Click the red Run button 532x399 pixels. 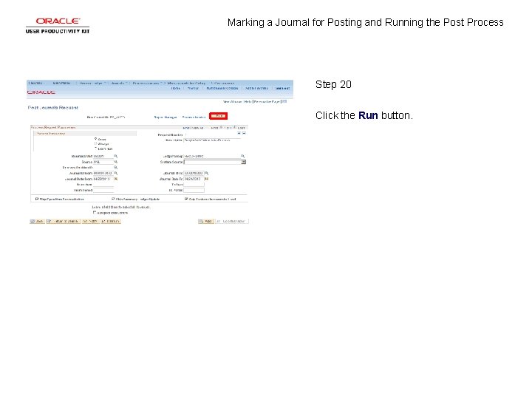pyautogui.click(x=218, y=116)
